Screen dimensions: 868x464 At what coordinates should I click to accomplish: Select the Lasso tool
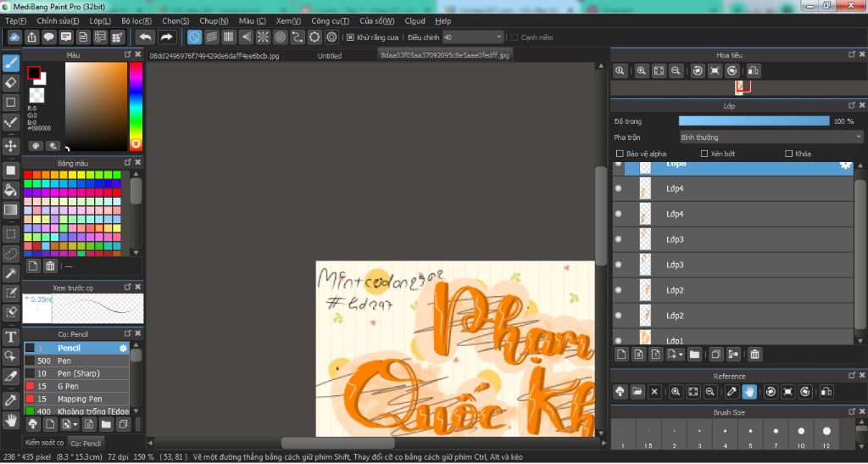(x=10, y=254)
